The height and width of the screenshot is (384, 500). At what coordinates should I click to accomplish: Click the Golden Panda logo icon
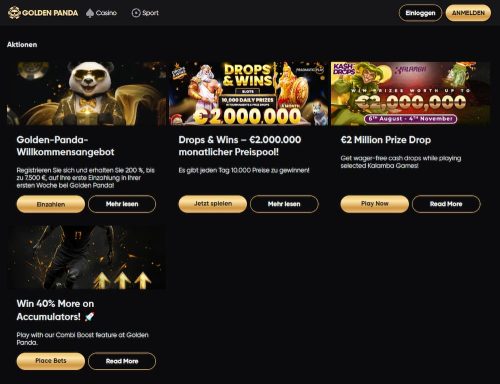pyautogui.click(x=14, y=13)
